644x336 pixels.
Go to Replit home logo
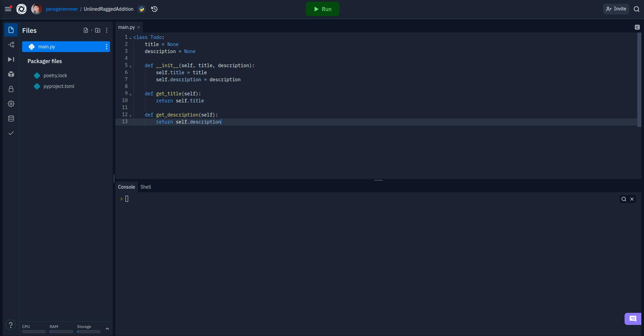tap(21, 9)
